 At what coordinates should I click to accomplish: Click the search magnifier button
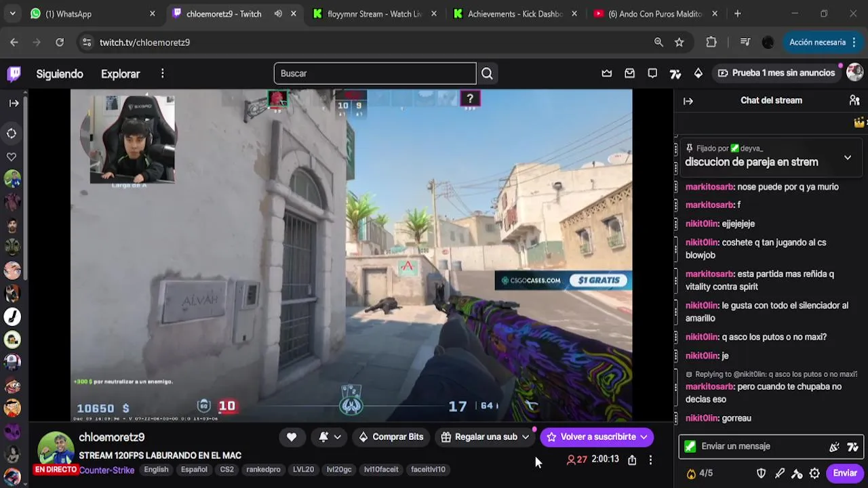(487, 73)
